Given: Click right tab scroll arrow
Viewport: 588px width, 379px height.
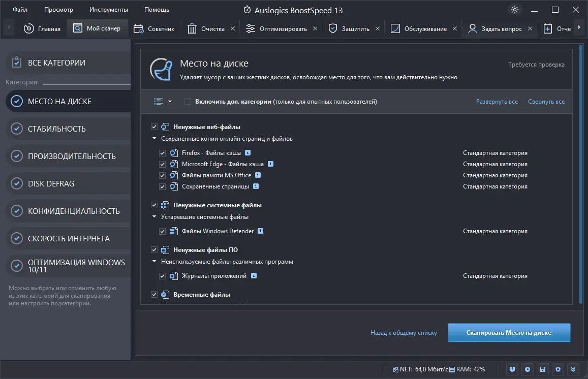Looking at the screenshot, I should tap(579, 27).
